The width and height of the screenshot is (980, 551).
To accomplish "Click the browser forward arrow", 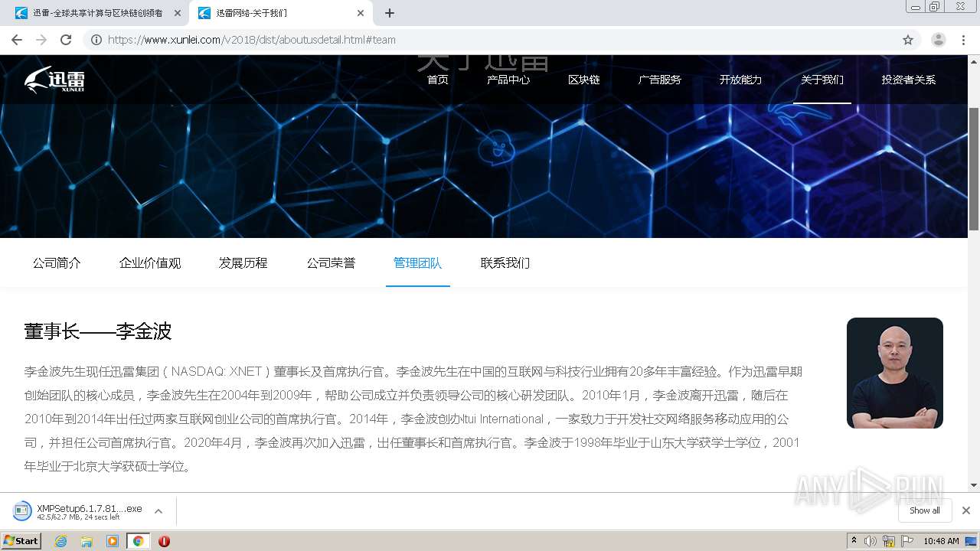I will coord(41,40).
